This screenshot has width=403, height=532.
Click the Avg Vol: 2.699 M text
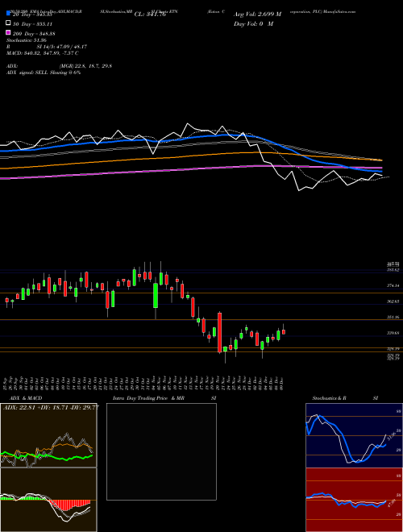[x=257, y=15]
